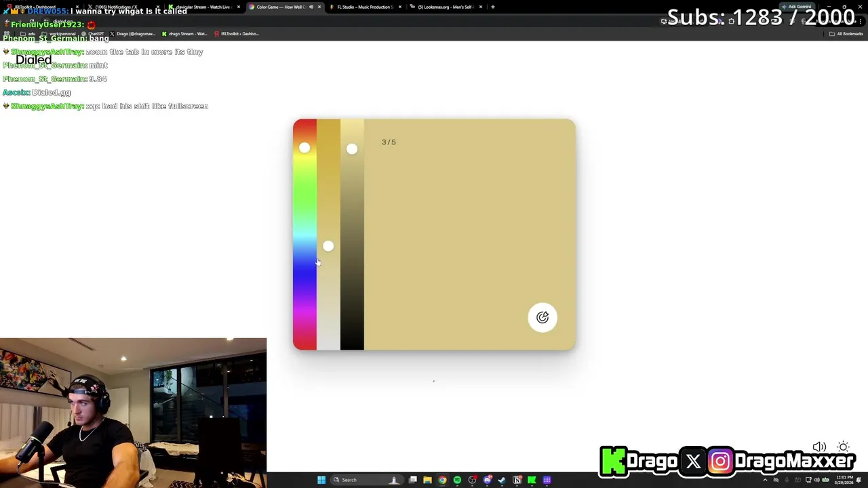Open the purple grid app in taskbar

547,480
